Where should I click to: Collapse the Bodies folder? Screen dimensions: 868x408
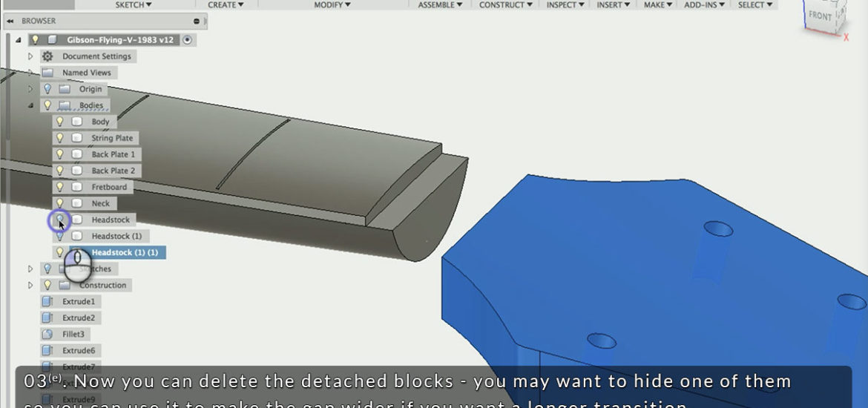point(30,105)
